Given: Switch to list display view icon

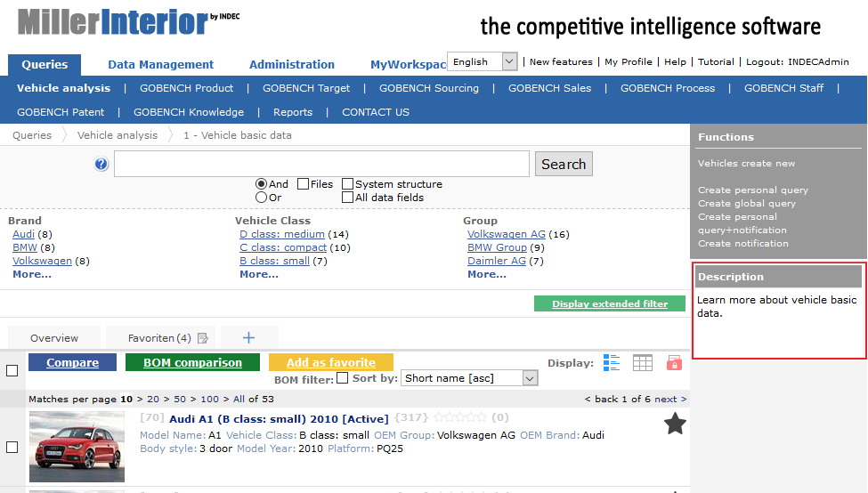Looking at the screenshot, I should [x=611, y=363].
